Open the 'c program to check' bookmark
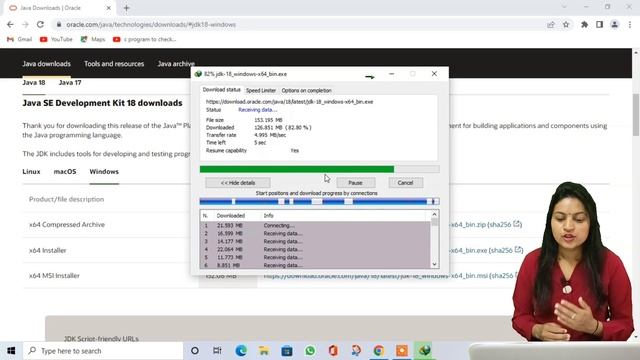Image resolution: width=640 pixels, height=360 pixels. pyautogui.click(x=144, y=39)
